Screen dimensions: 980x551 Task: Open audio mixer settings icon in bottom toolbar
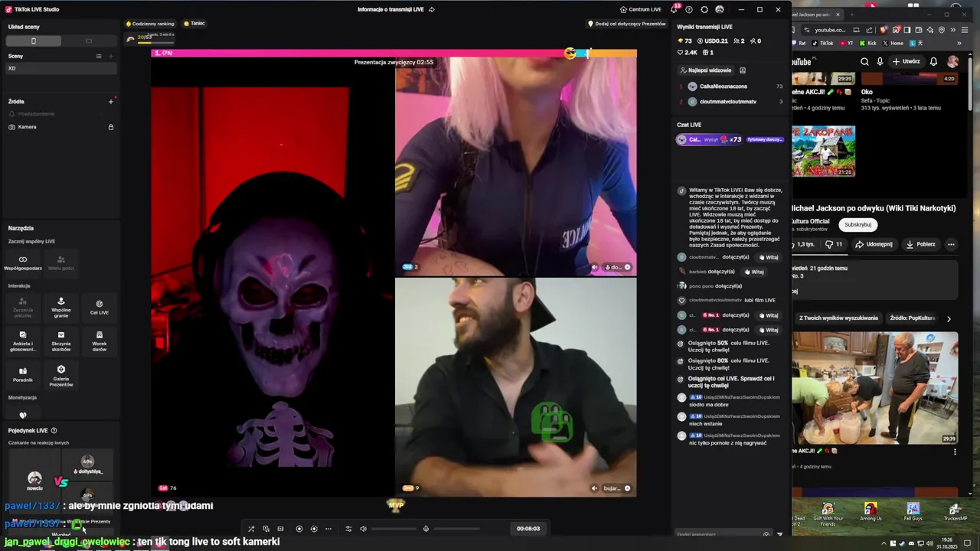pyautogui.click(x=348, y=529)
